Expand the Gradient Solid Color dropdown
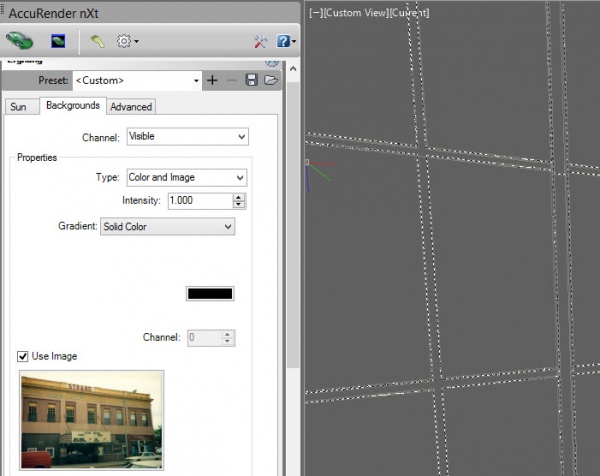600x476 pixels. coord(167,227)
